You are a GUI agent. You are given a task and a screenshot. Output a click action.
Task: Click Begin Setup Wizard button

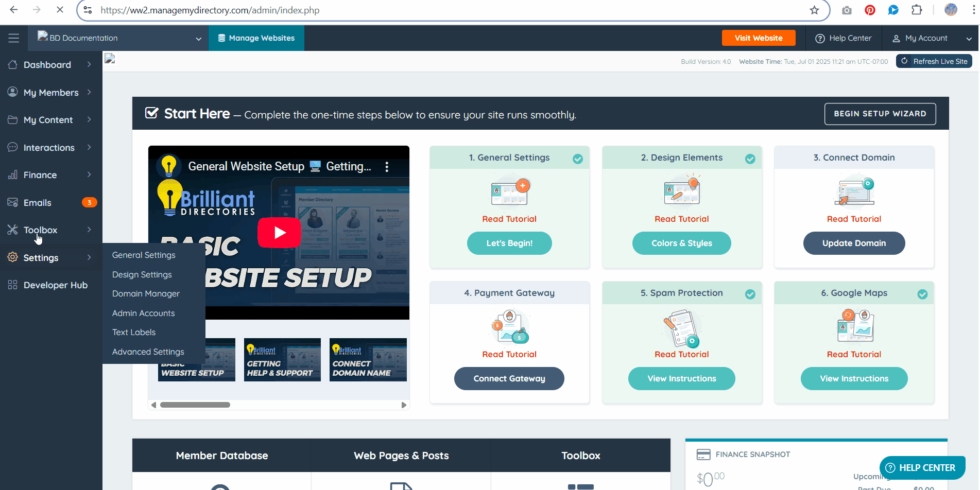(x=880, y=114)
